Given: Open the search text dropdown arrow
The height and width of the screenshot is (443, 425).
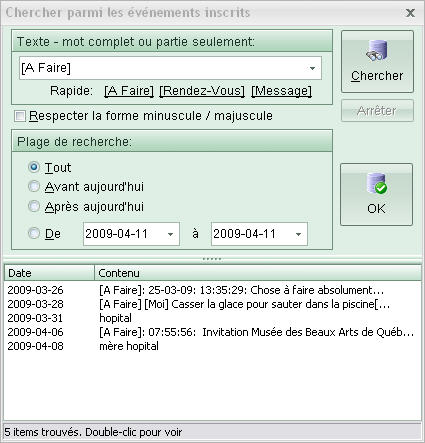Looking at the screenshot, I should [312, 68].
